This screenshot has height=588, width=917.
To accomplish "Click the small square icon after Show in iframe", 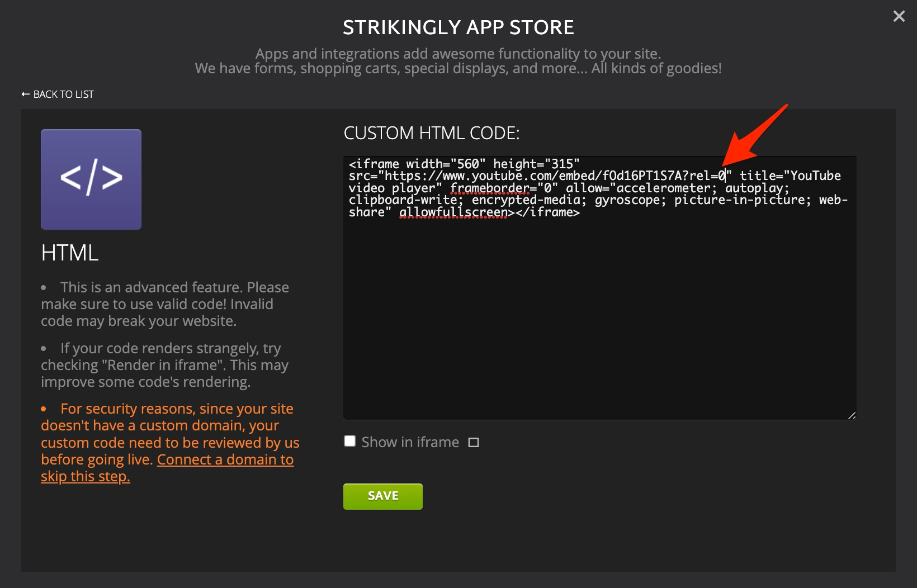I will point(474,443).
